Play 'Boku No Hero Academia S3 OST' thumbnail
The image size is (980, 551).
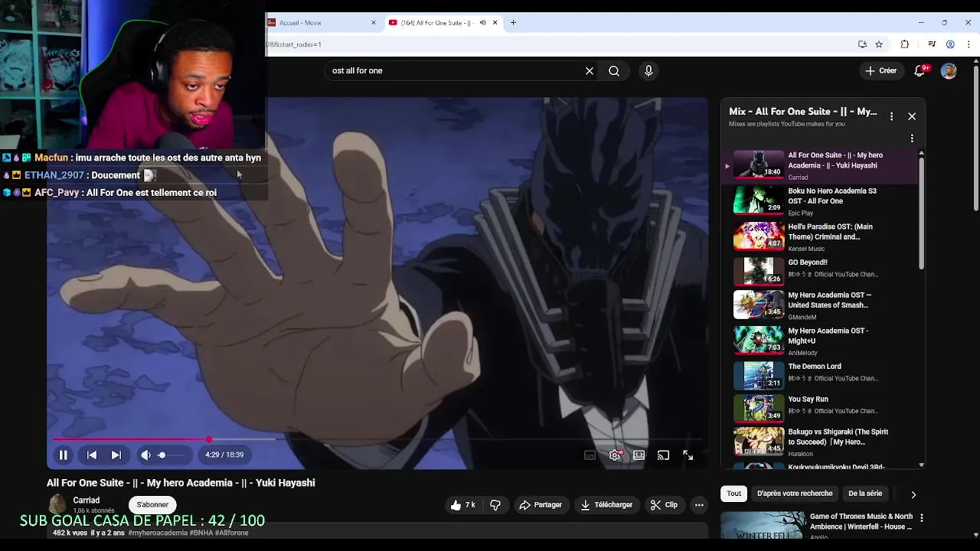759,201
